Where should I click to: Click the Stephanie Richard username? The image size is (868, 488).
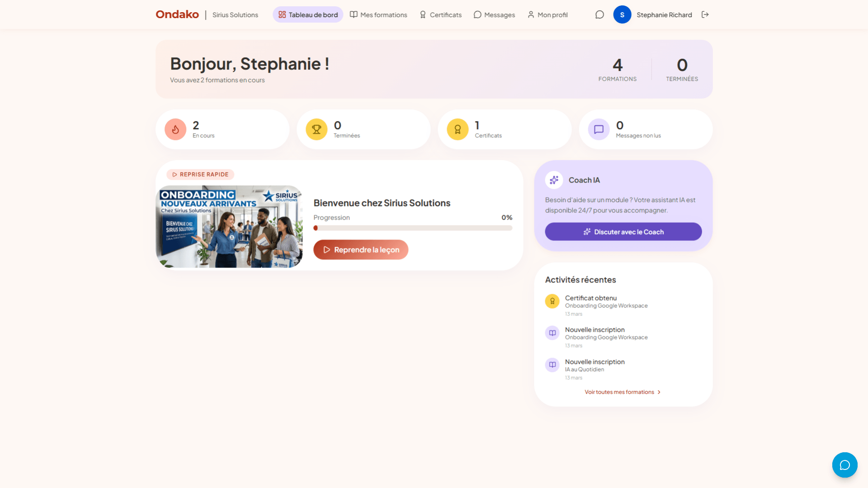[664, 15]
